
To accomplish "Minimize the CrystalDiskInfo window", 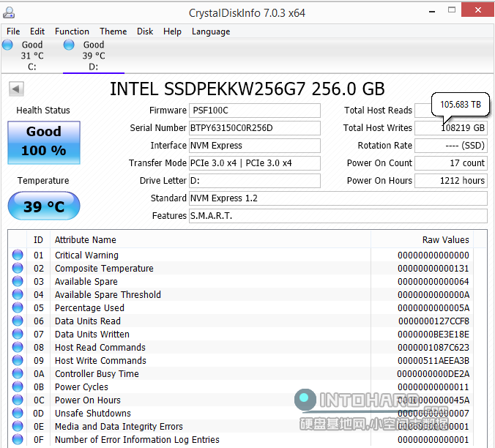I will tap(432, 11).
